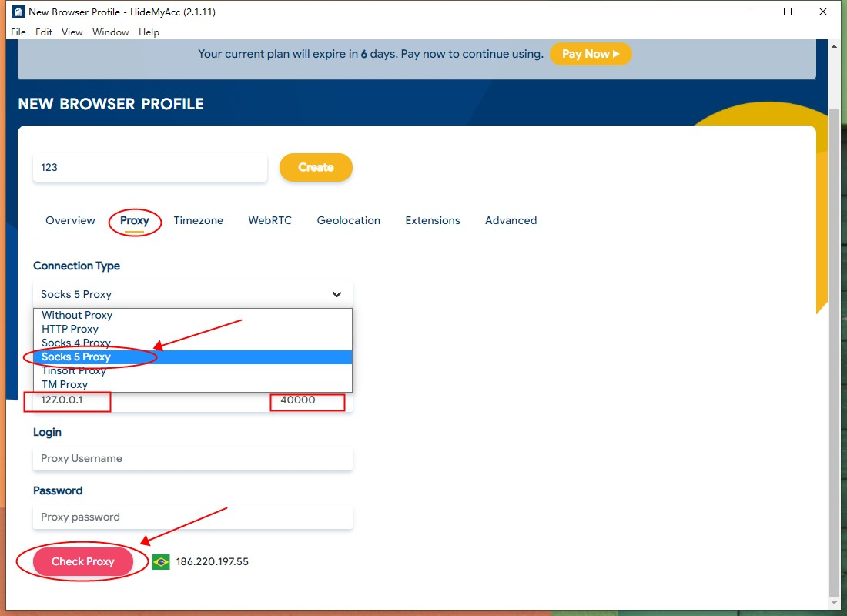The height and width of the screenshot is (616, 847).
Task: Click the port field showing 40000
Action: (311, 401)
